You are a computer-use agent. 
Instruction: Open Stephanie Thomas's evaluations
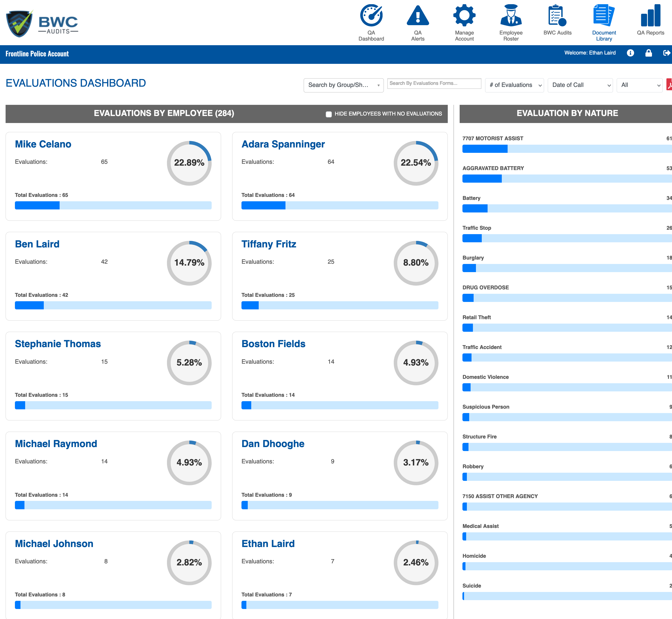[x=58, y=344]
